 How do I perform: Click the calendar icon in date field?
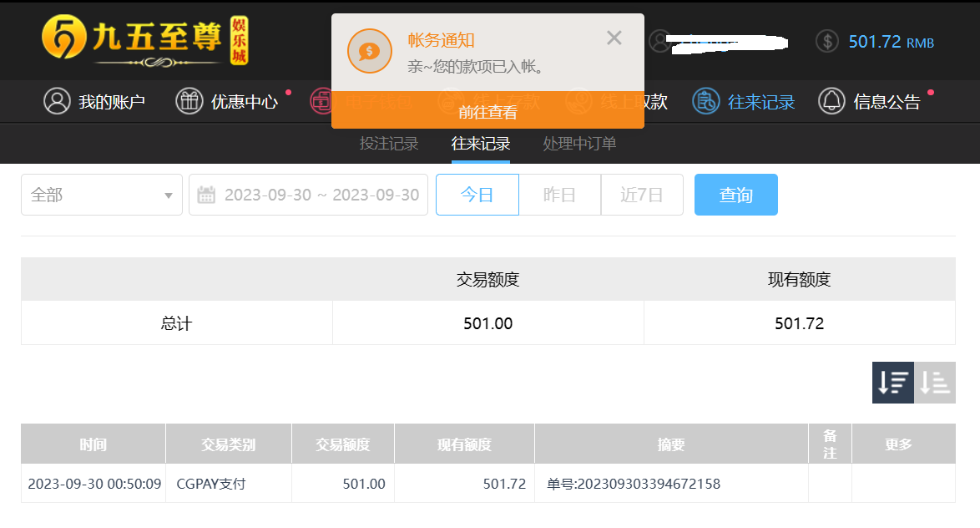206,195
